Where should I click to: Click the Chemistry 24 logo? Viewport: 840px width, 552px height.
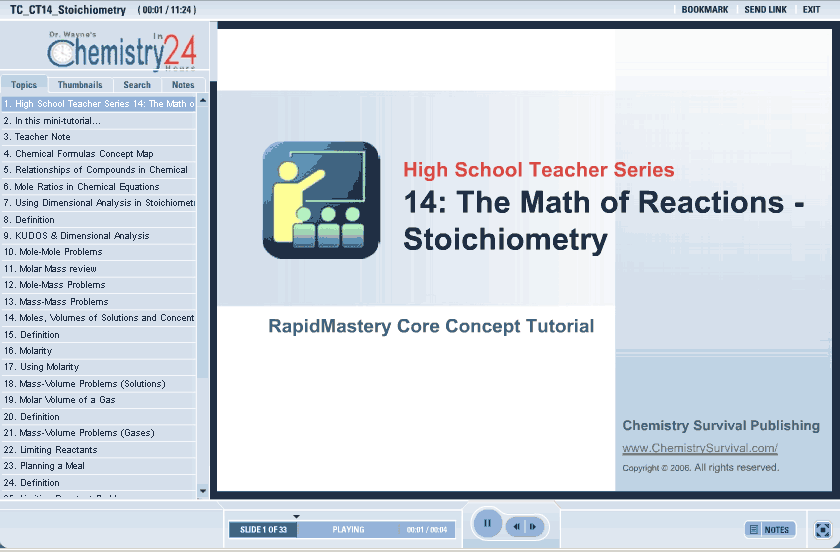pyautogui.click(x=122, y=51)
